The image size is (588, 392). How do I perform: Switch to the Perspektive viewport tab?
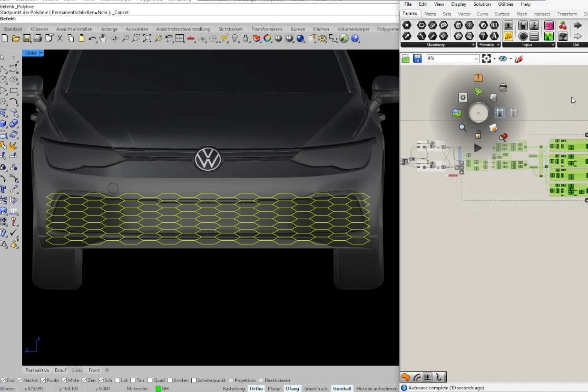click(37, 370)
